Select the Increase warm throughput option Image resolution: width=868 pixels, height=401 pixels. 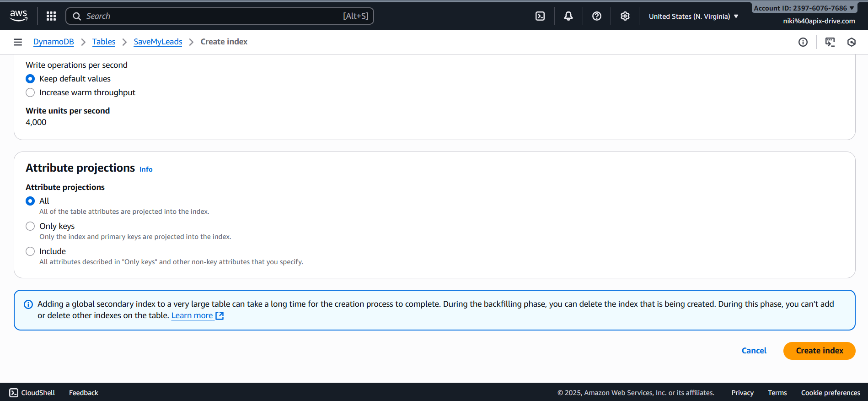[31, 92]
